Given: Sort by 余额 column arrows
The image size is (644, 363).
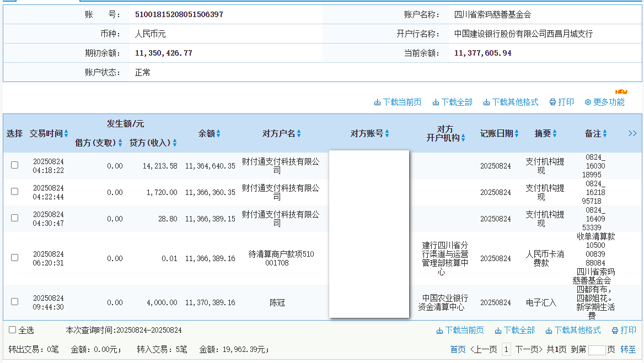Looking at the screenshot, I should pyautogui.click(x=218, y=133).
